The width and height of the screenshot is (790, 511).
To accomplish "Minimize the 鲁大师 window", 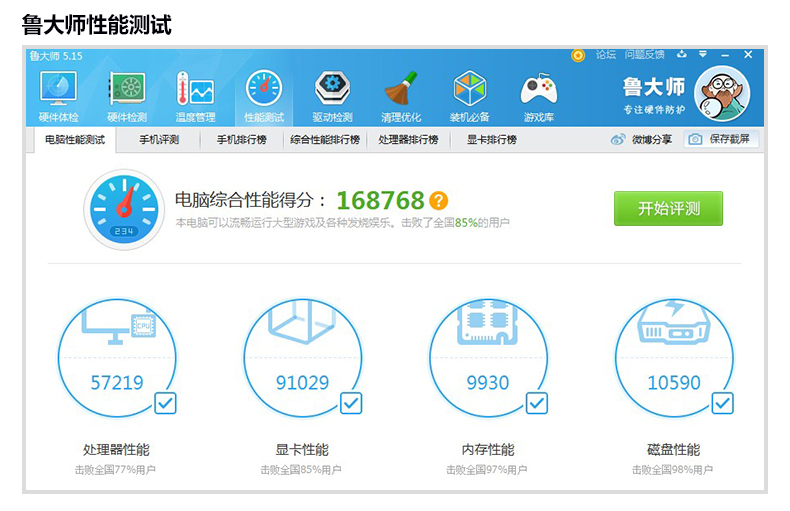I will (x=725, y=55).
